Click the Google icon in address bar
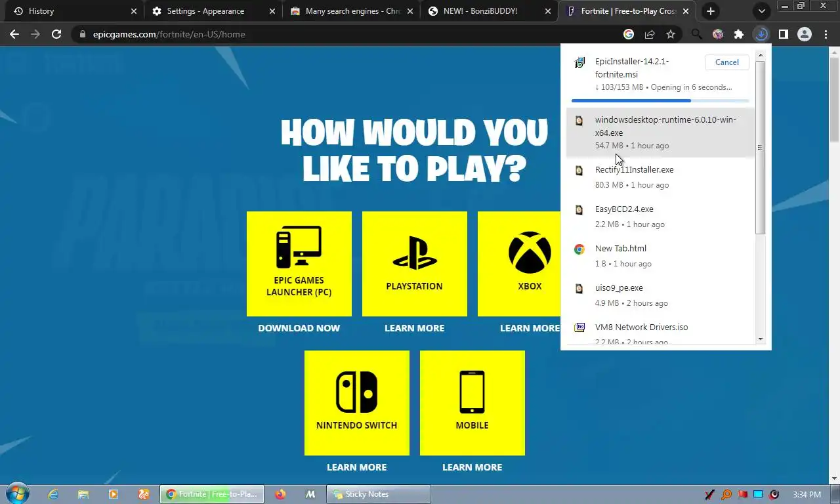This screenshot has height=504, width=840. pos(629,34)
